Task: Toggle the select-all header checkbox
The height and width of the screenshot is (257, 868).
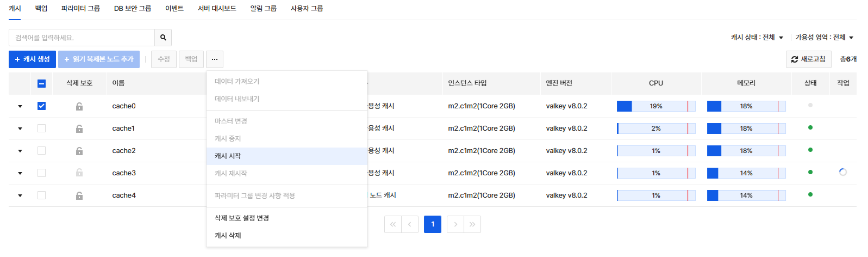Action: coord(41,83)
